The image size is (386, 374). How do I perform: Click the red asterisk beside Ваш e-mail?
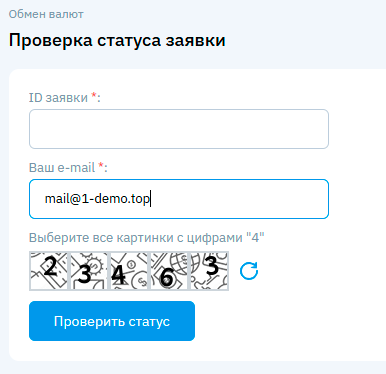click(101, 165)
